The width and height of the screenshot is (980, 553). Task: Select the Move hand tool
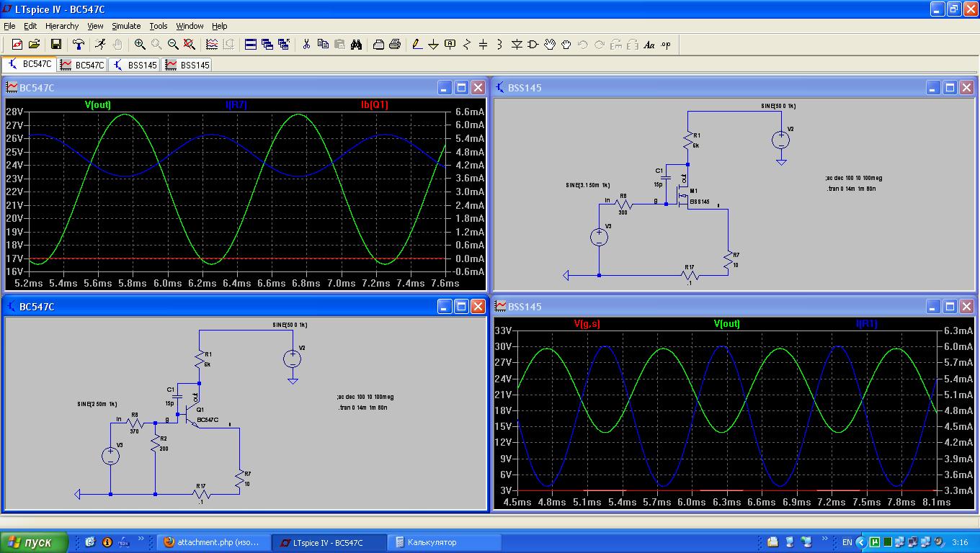[550, 45]
